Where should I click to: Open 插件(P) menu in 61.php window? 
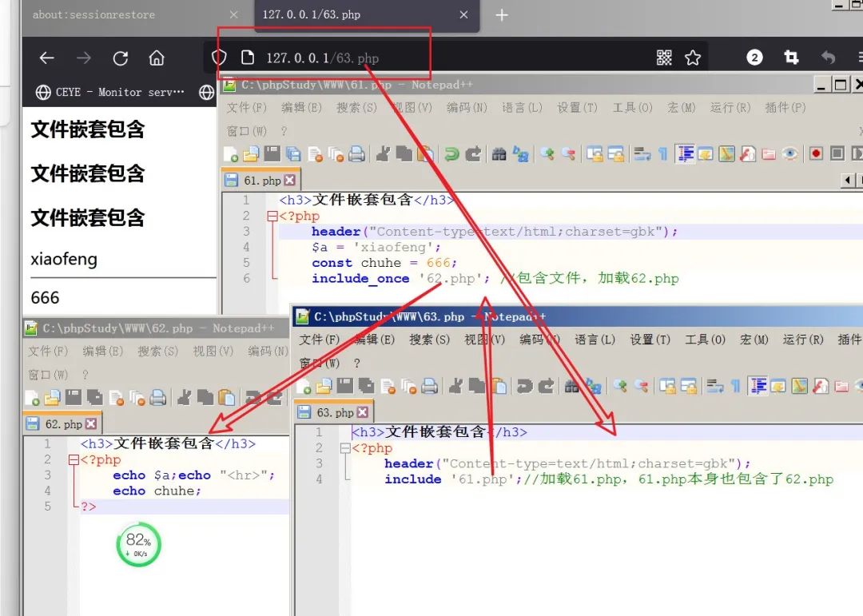click(x=785, y=107)
